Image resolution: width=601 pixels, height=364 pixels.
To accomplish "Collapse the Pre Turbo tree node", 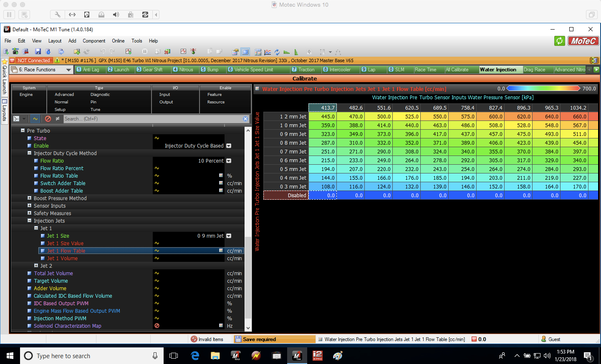I will coord(23,131).
